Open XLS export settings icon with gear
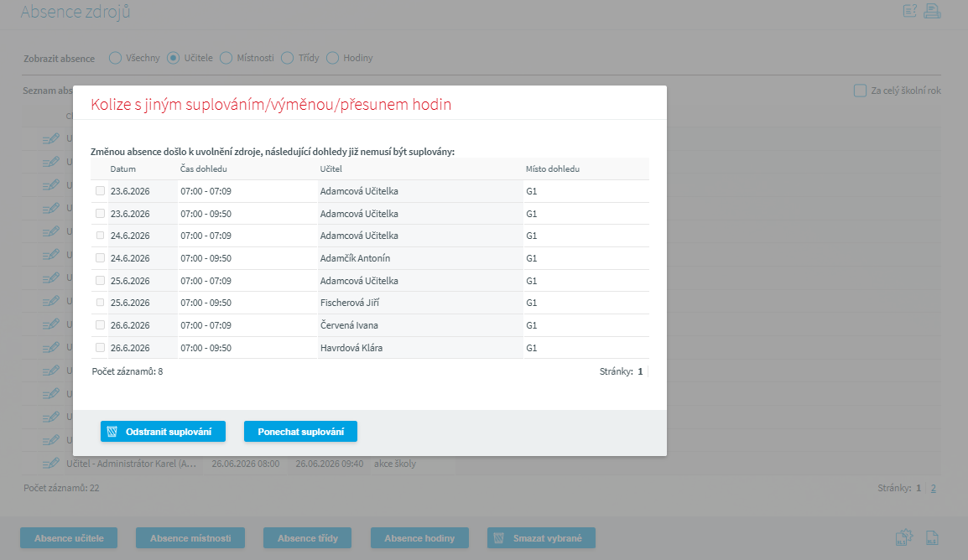Viewport: 968px width, 560px height. coord(903,537)
